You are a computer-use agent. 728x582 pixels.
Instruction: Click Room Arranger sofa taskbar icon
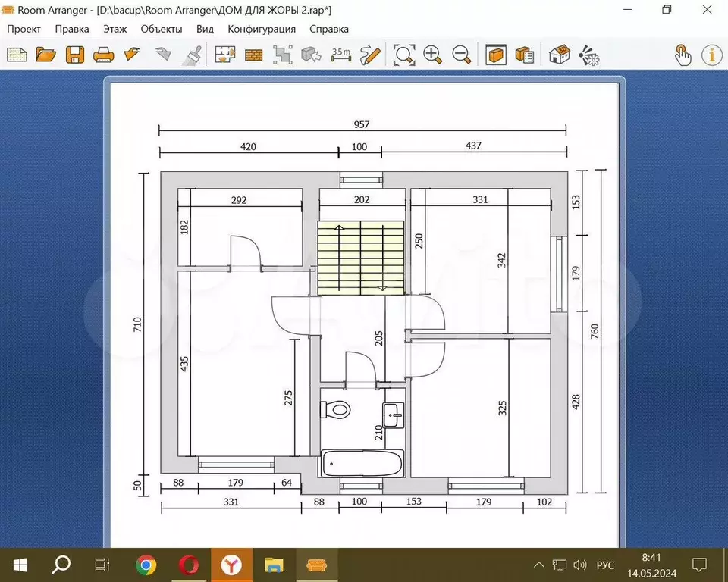point(317,565)
